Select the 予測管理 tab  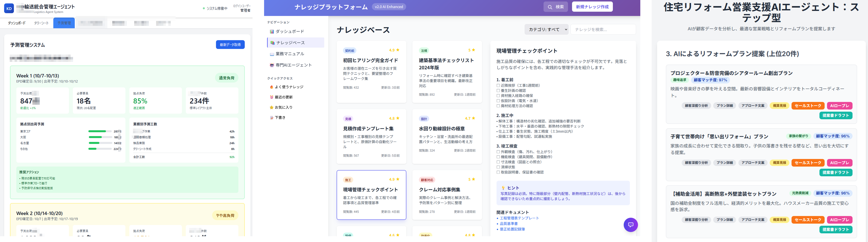click(x=64, y=23)
